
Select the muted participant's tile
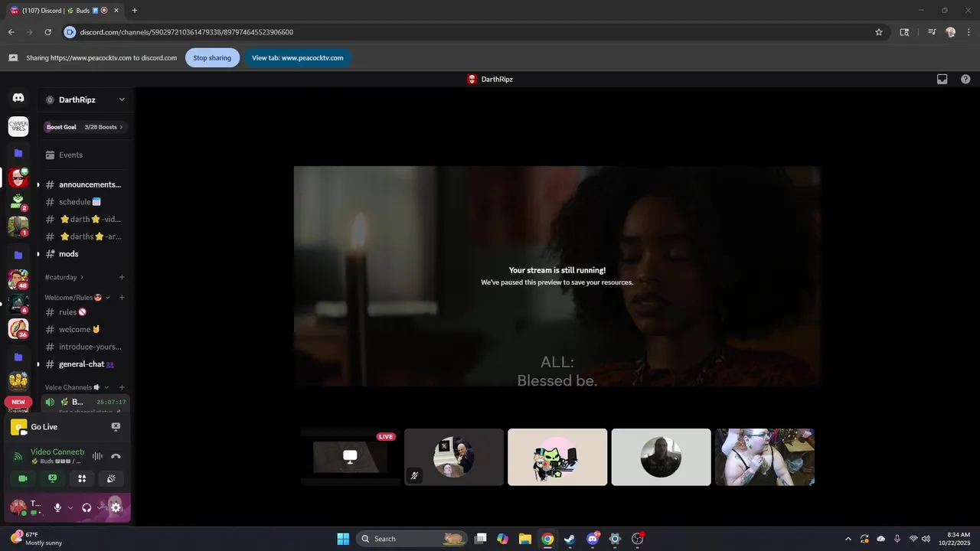tap(454, 457)
